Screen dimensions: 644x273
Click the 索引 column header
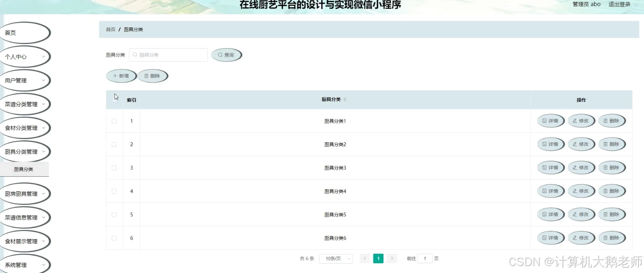131,100
